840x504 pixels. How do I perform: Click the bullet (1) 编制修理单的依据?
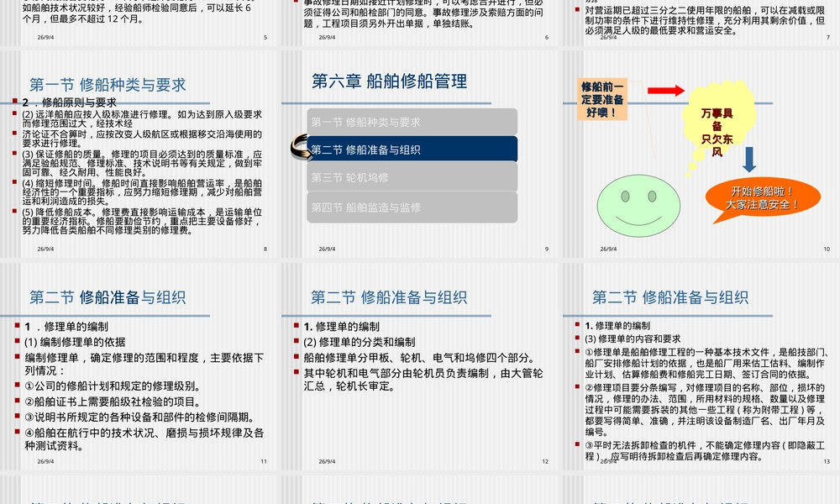click(75, 342)
